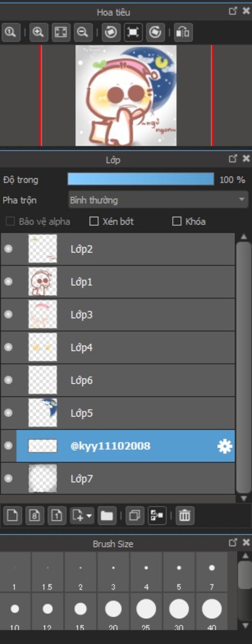Viewport: 252px width, 644px height.
Task: Adjust the Độ trong opacity slider
Action: pyautogui.click(x=141, y=179)
